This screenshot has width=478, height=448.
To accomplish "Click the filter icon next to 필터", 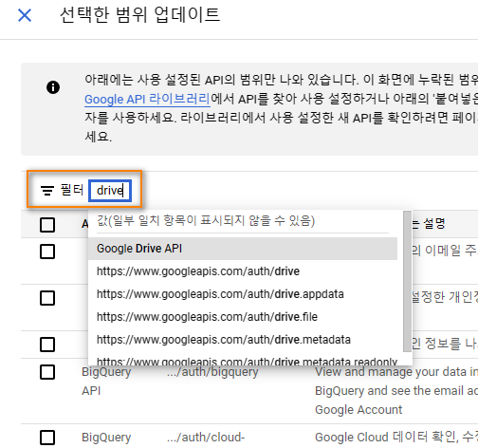I will [47, 190].
